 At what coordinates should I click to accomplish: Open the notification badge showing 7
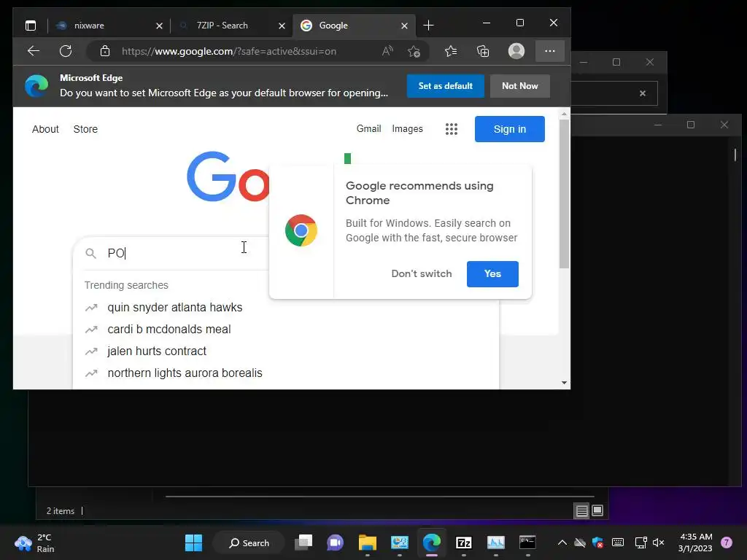coord(727,542)
